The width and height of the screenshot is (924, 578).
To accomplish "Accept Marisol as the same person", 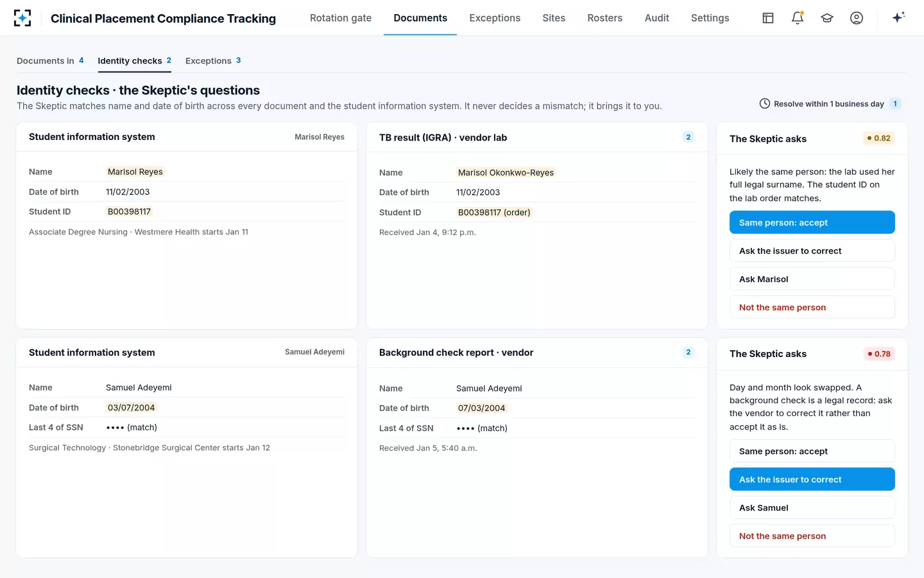I will tap(812, 222).
